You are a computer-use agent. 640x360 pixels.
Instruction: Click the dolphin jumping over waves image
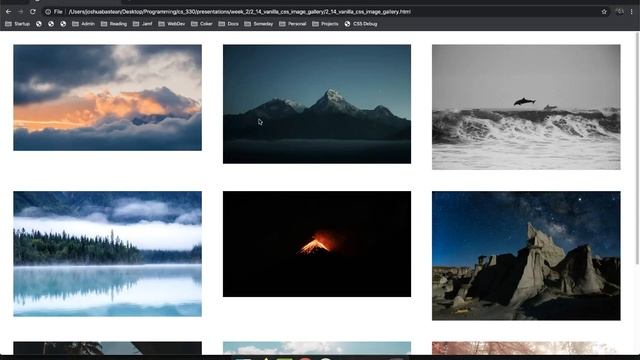click(x=526, y=107)
